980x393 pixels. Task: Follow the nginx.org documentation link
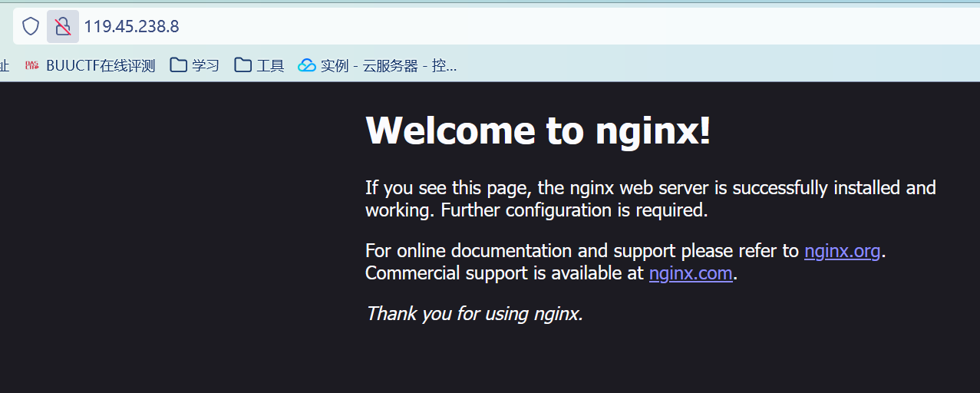(x=843, y=251)
